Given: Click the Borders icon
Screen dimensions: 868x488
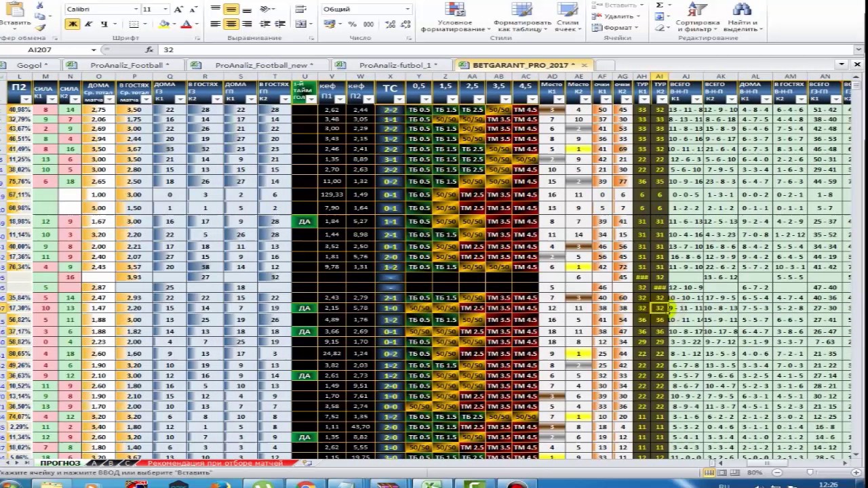Looking at the screenshot, I should tap(134, 24).
